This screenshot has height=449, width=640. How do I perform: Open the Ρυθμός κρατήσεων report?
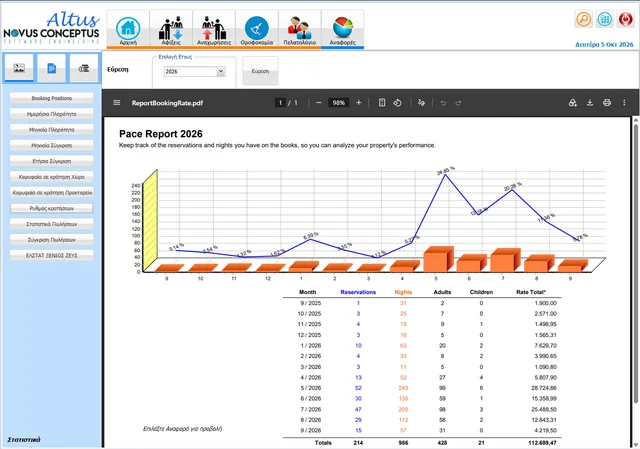pyautogui.click(x=52, y=208)
